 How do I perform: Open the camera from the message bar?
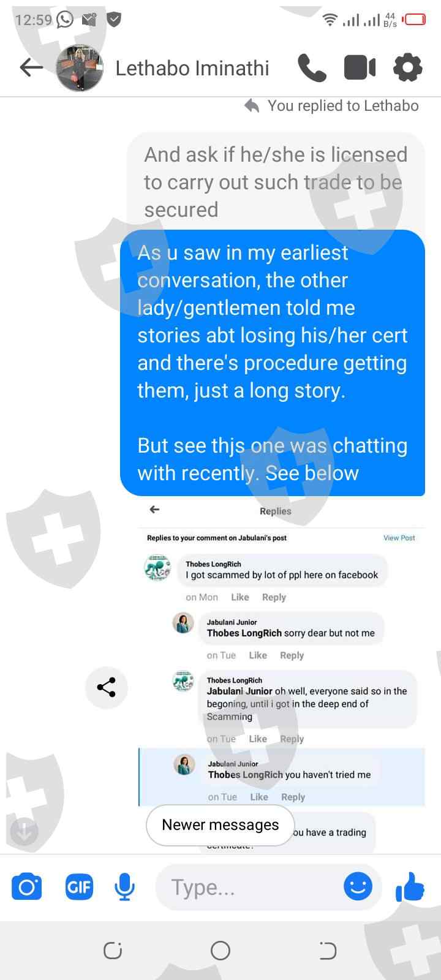tap(27, 886)
